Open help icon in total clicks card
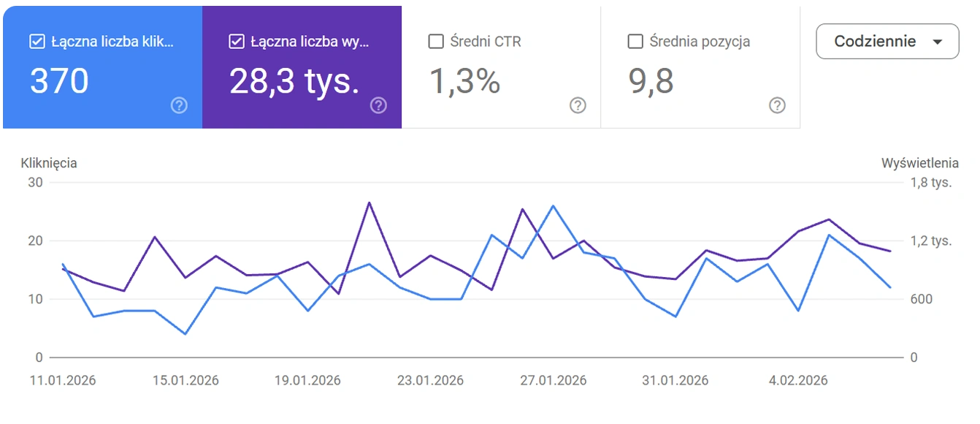 click(x=179, y=105)
